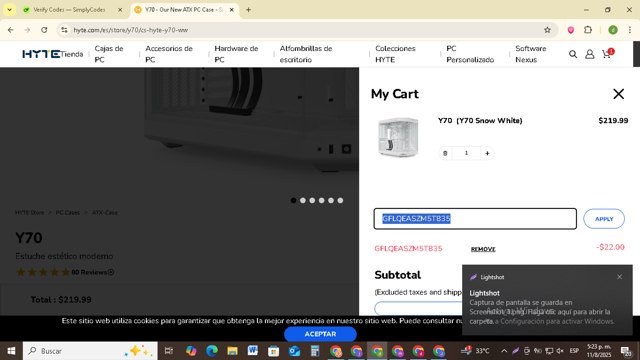
Task: Open Task View on taskbar
Action: pos(169,351)
